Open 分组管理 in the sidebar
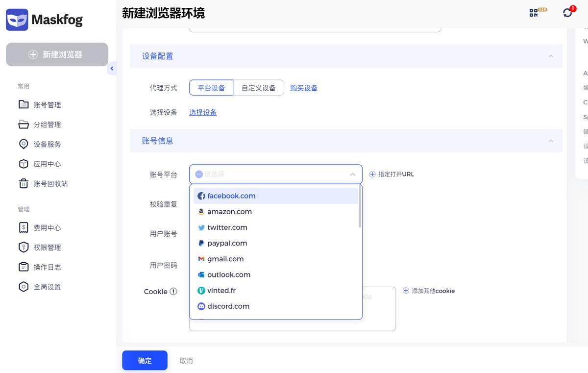Image resolution: width=588 pixels, height=373 pixels. pos(47,124)
